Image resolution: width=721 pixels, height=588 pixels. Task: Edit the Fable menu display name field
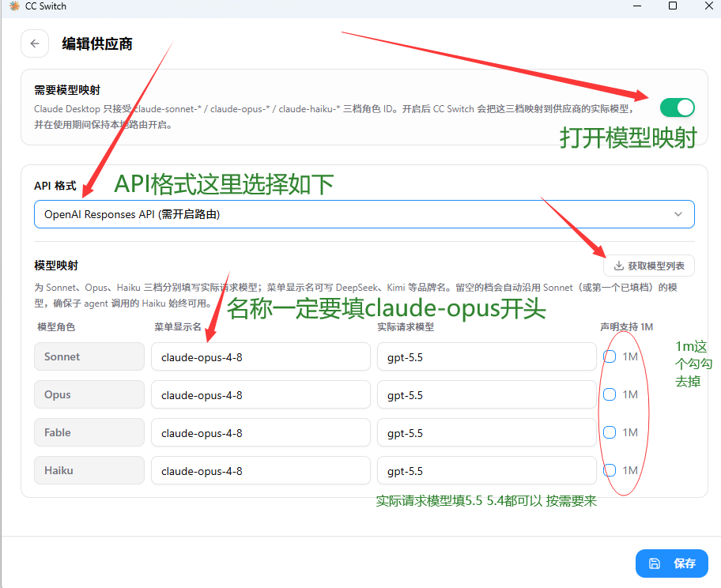(261, 432)
